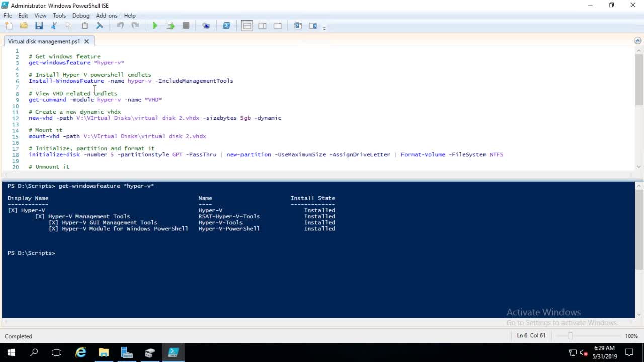The height and width of the screenshot is (362, 644).
Task: Cut selected text with scissors icon
Action: pos(54,26)
